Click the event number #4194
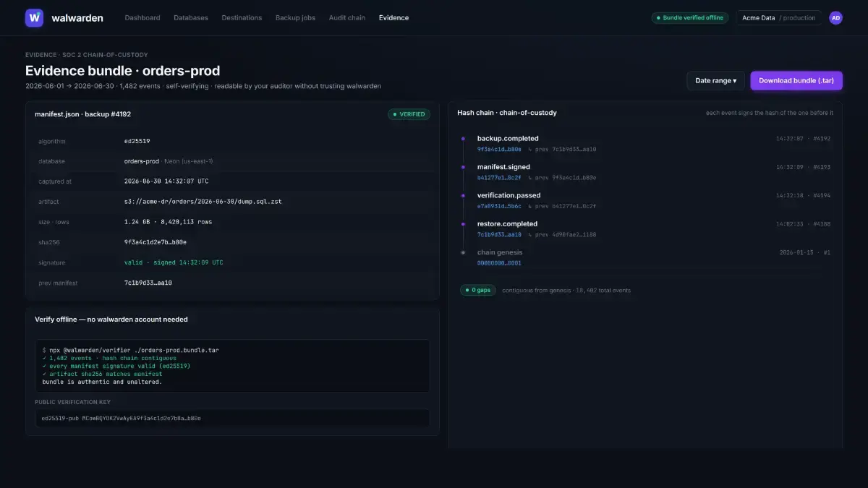The height and width of the screenshot is (488, 868). click(x=822, y=195)
